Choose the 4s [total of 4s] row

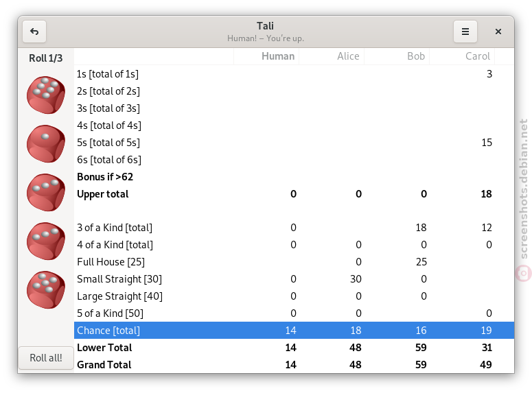pos(294,126)
